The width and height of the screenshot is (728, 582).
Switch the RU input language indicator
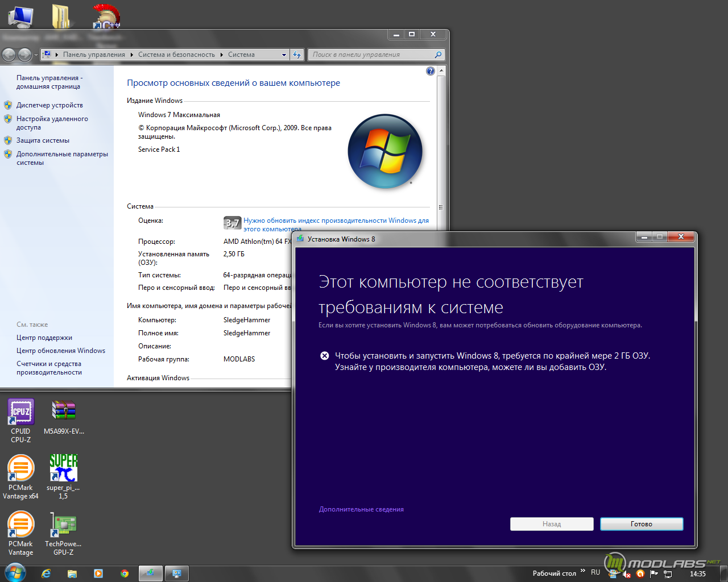coord(595,573)
